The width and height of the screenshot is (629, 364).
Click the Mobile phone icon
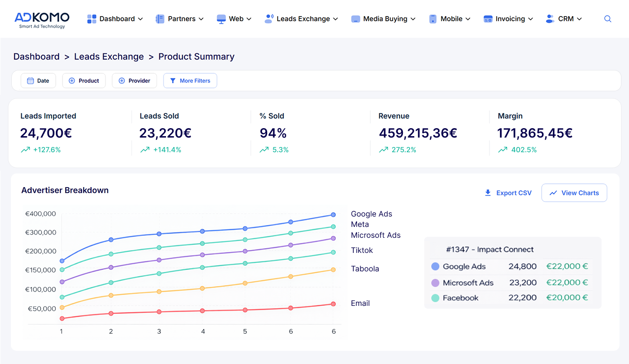[x=433, y=19]
